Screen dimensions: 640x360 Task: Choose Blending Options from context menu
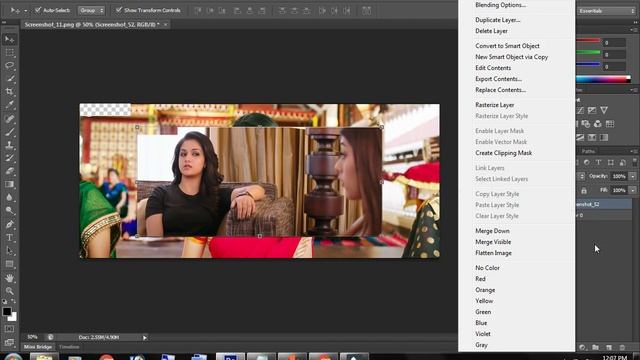(x=500, y=5)
